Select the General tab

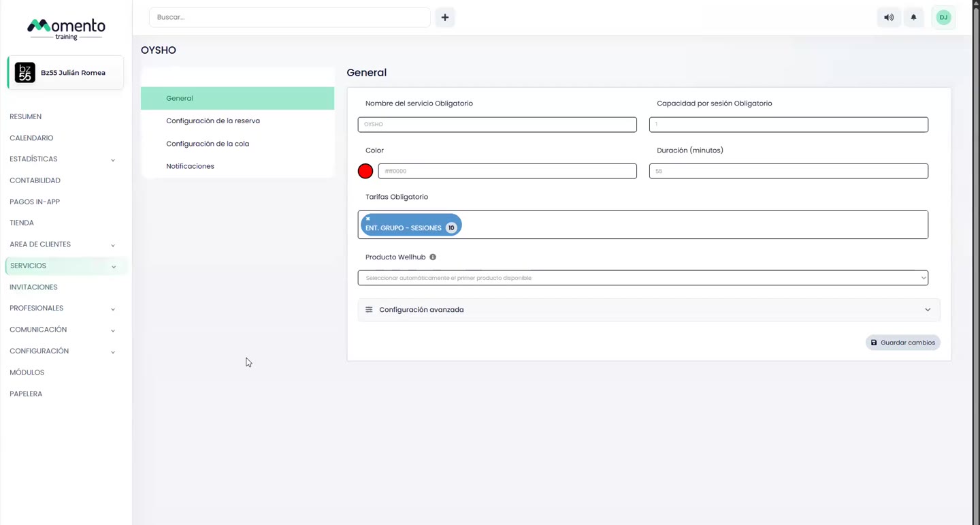coord(238,98)
